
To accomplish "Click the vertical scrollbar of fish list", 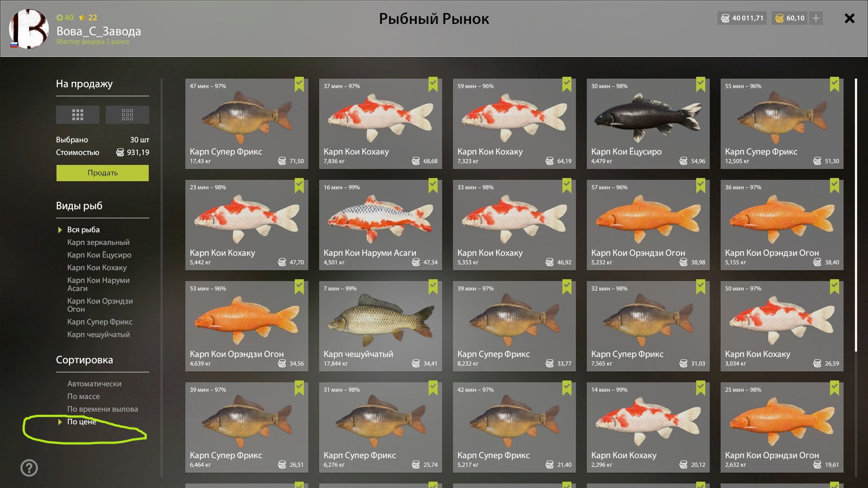I will (x=856, y=215).
